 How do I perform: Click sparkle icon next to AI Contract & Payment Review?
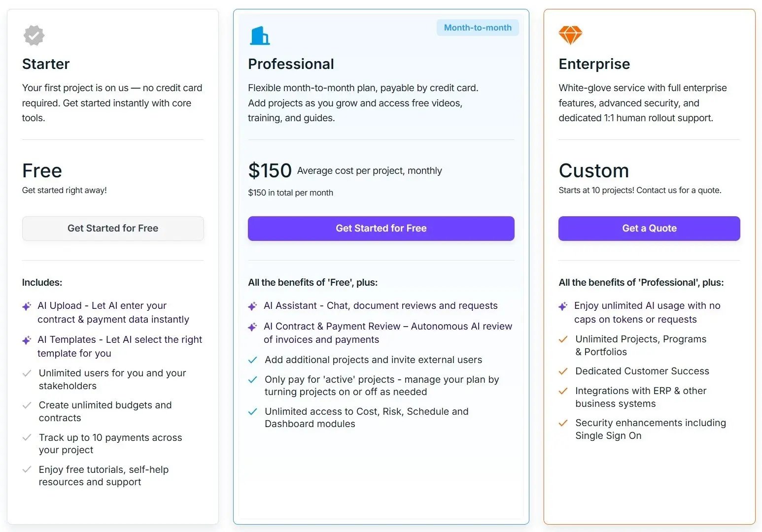[x=252, y=327]
